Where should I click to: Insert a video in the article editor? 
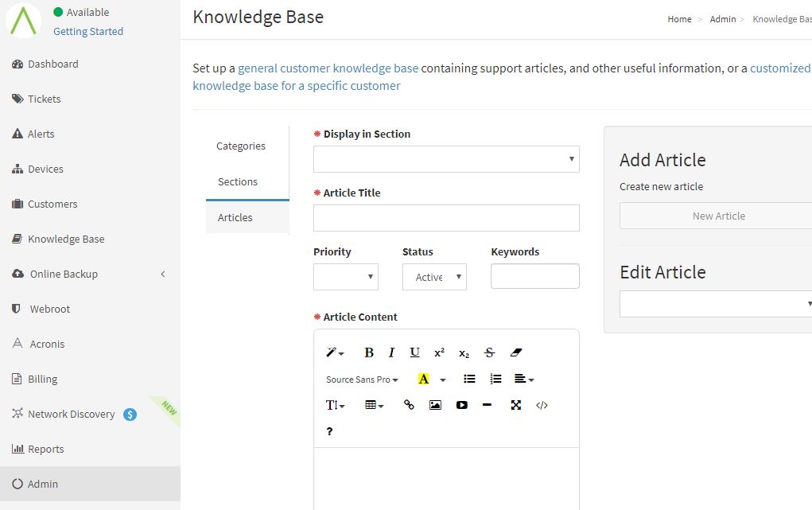pos(462,405)
